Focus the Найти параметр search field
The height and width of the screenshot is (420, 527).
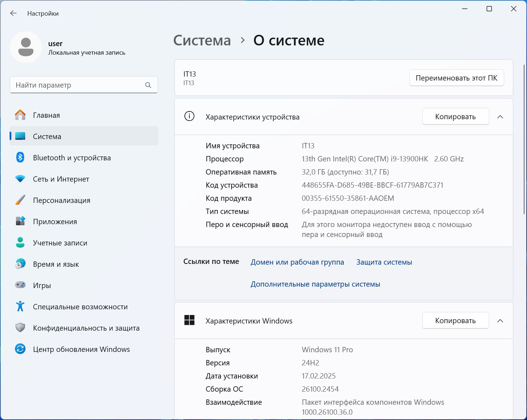[x=84, y=85]
